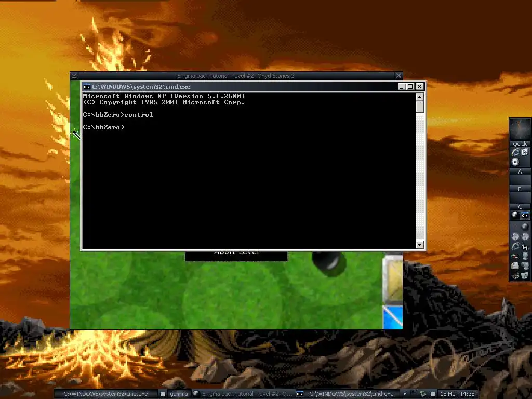Click the Enigma pack Tutorial window title text
532x399 pixels.
coord(235,76)
